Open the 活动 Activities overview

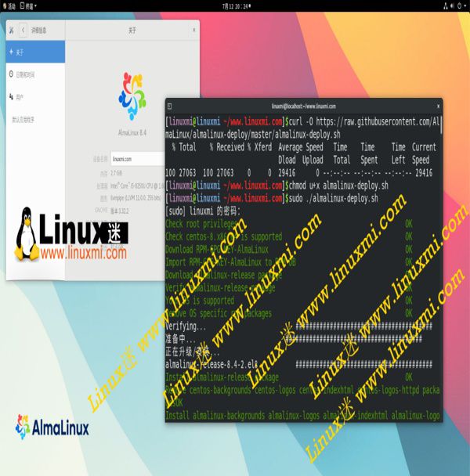click(9, 5)
